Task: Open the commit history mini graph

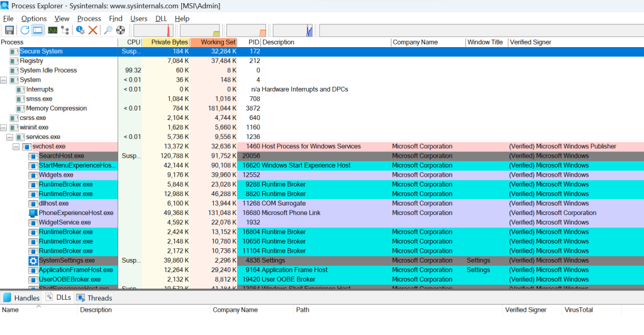Action: (200, 30)
